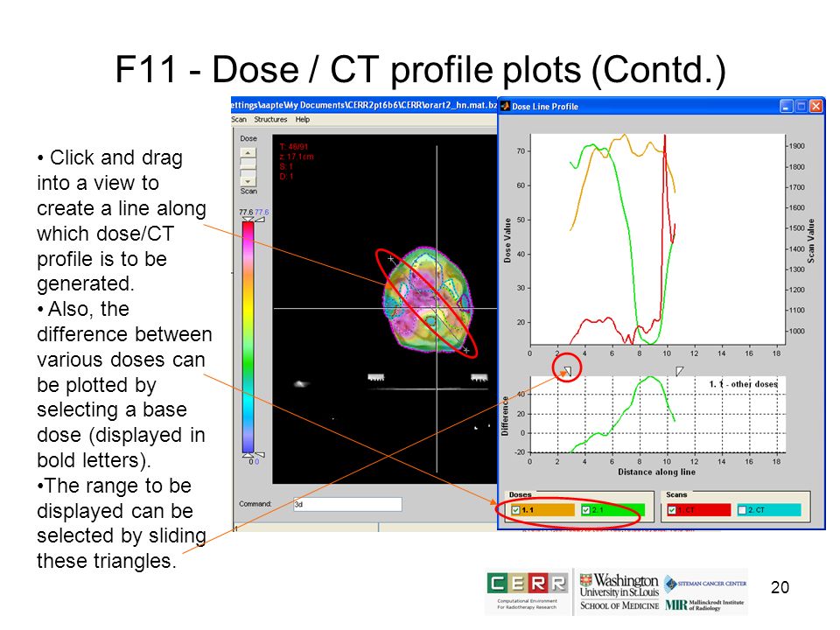Uncheck the 1. CT scan checkbox
This screenshot has width=840, height=630.
tap(672, 510)
